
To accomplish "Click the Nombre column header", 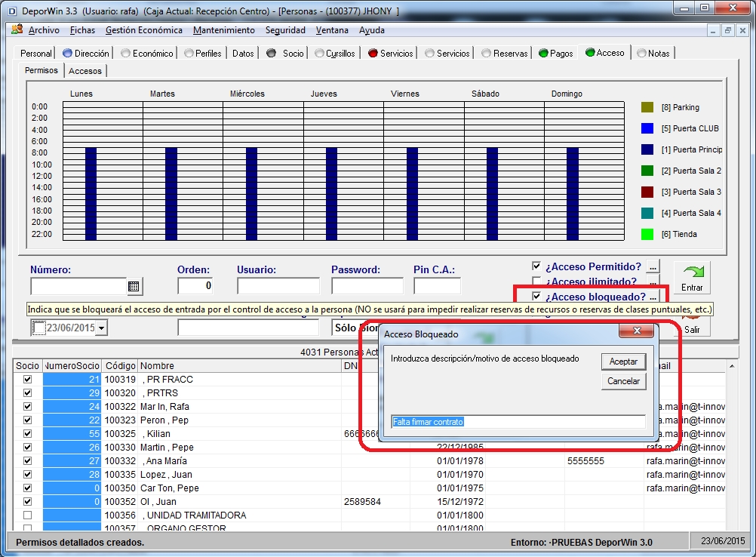I will coord(240,365).
